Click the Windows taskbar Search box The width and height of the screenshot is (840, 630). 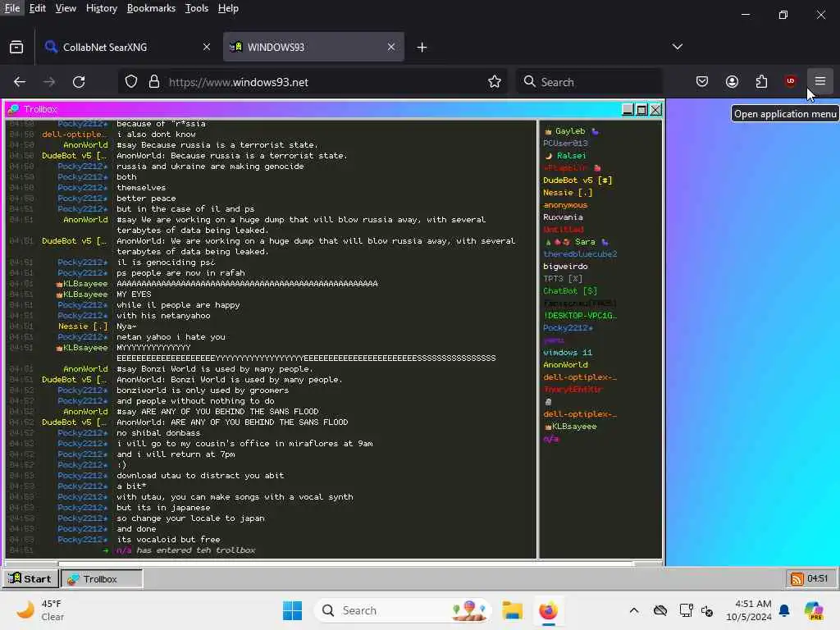tap(403, 610)
